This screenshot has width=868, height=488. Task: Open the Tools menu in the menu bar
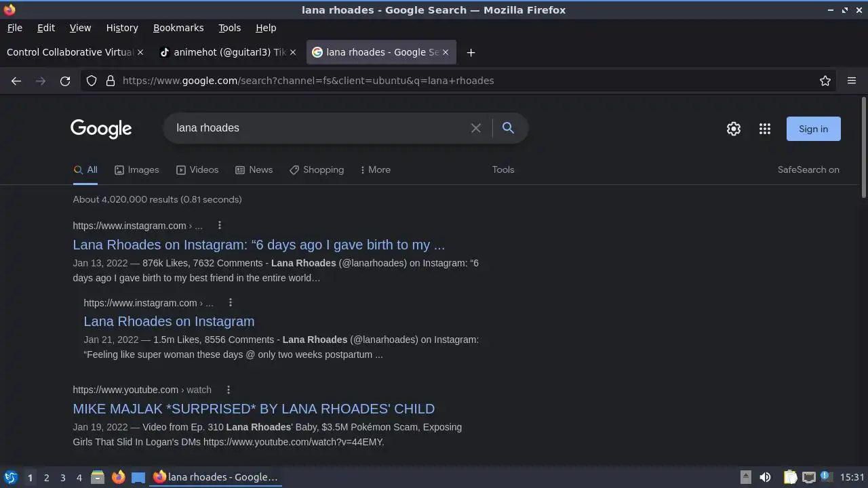point(229,28)
